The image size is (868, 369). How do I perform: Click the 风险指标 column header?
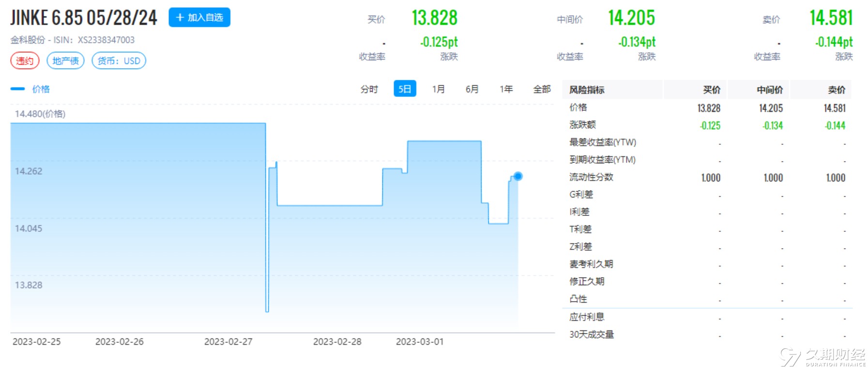[587, 90]
